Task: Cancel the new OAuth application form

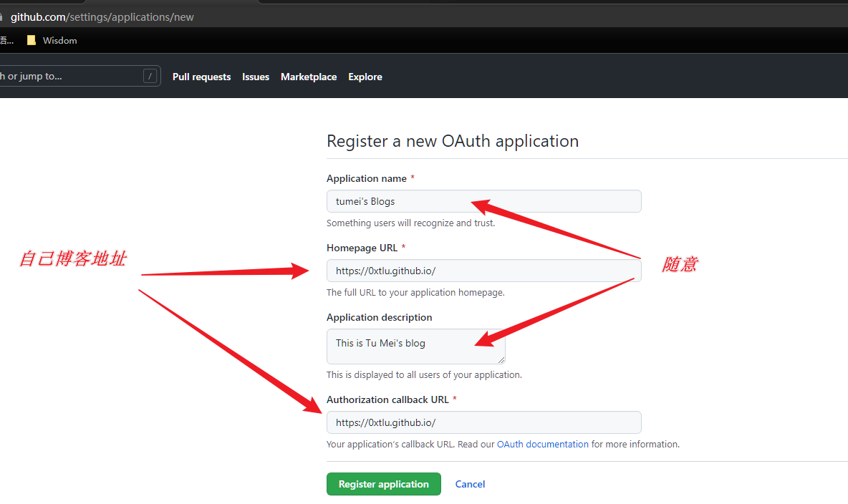Action: (470, 485)
